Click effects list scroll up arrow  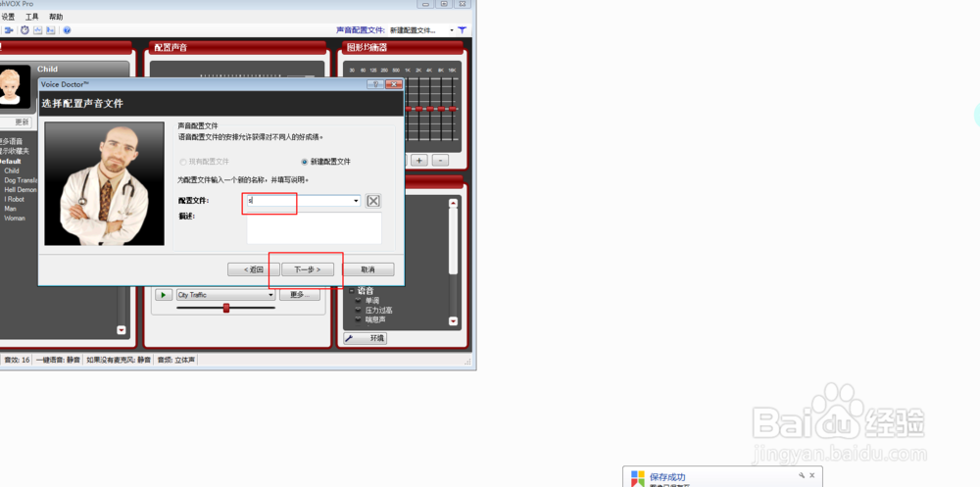click(453, 203)
